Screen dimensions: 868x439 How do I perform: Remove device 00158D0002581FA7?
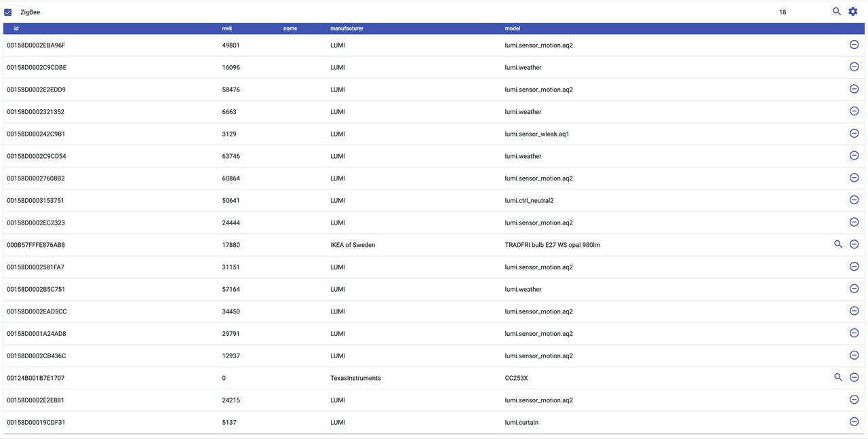pos(854,266)
